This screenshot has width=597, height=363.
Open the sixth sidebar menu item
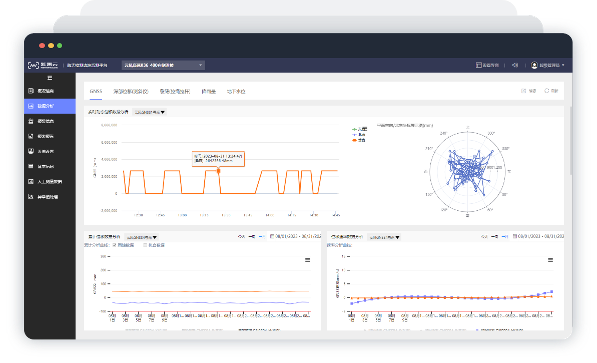[x=49, y=166]
